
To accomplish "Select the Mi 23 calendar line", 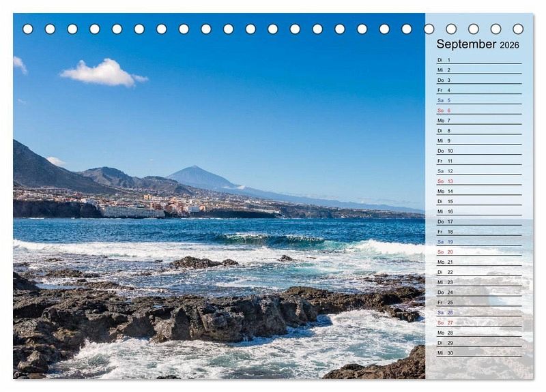I will click(478, 282).
